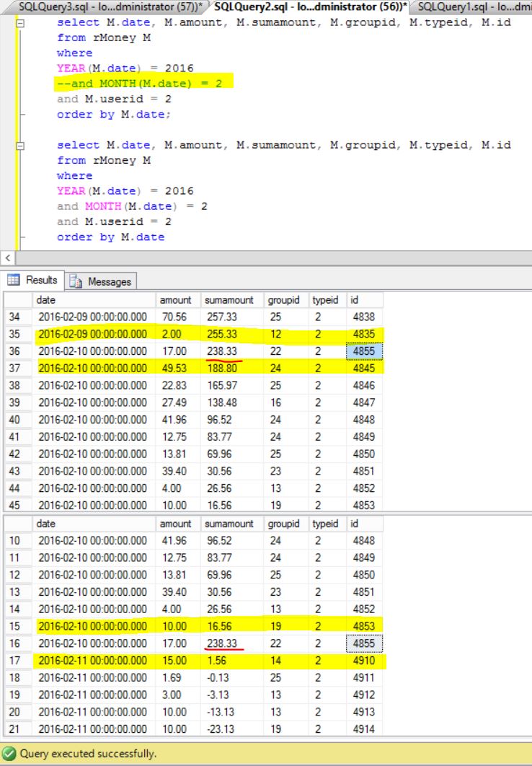This screenshot has width=532, height=766.
Task: Select the SQLQuery2.sql editor tab
Action: coord(311,6)
